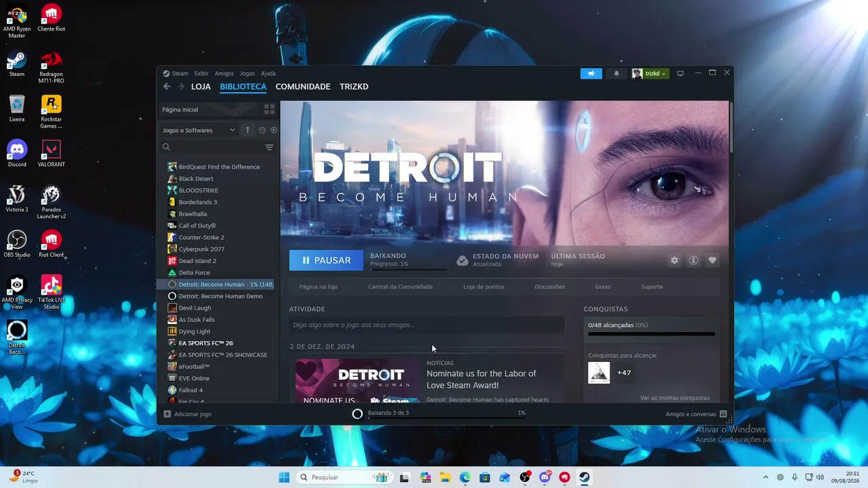Select Redragon M711-PRO desktop icon

(52, 68)
